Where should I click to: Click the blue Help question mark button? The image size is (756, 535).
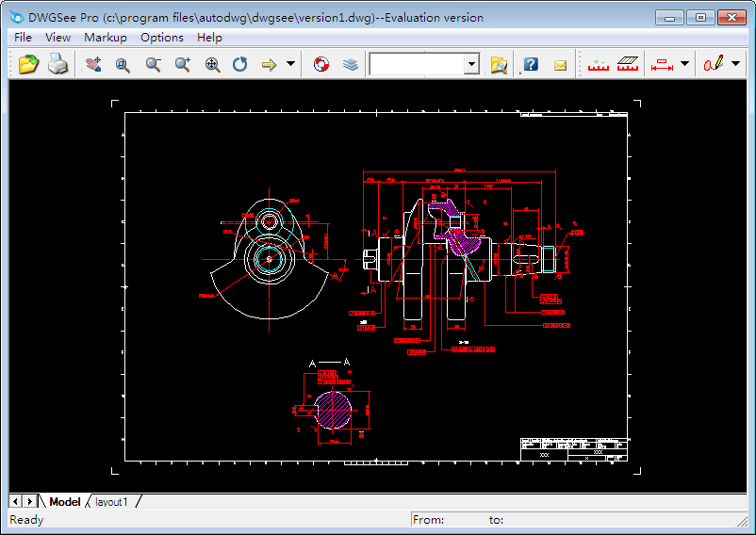pyautogui.click(x=531, y=64)
